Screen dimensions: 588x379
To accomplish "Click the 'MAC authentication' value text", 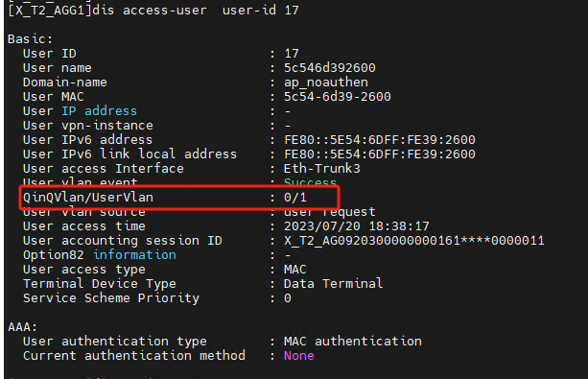I will pyautogui.click(x=352, y=342).
